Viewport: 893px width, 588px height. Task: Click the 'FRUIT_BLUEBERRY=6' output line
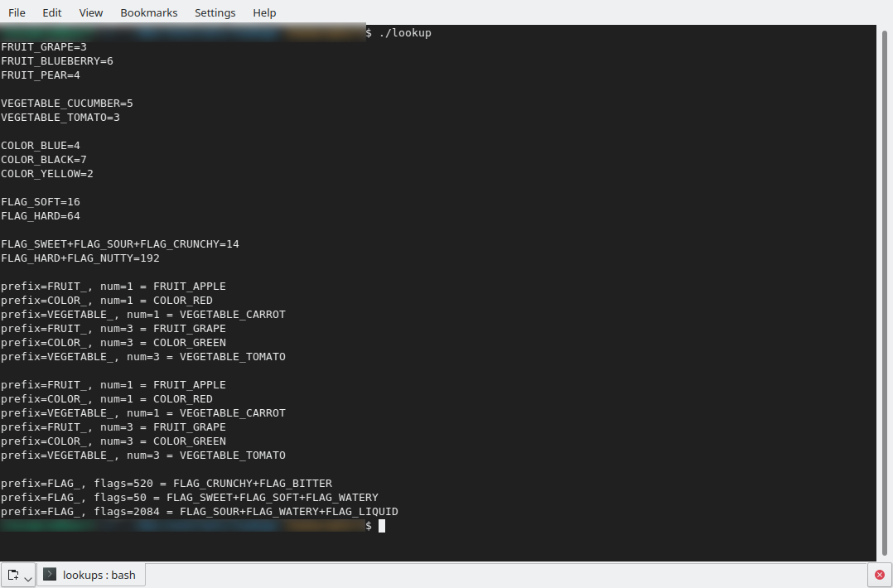[57, 61]
